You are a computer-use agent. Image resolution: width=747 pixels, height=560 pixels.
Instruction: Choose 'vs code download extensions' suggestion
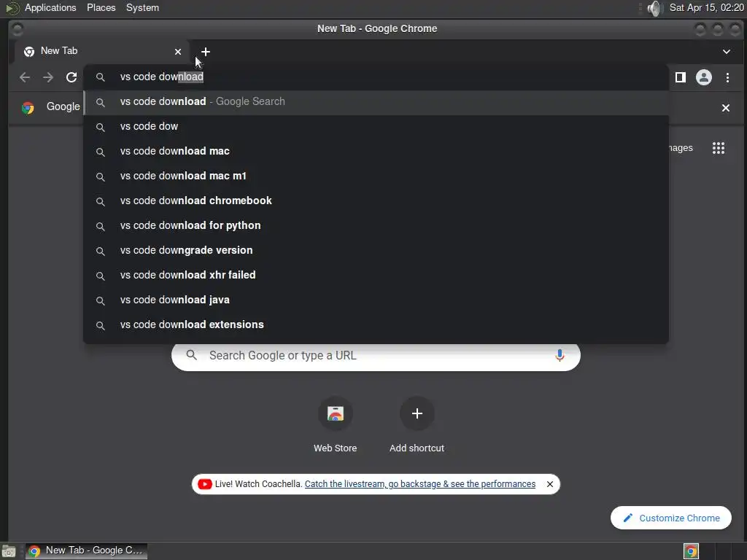[376, 324]
